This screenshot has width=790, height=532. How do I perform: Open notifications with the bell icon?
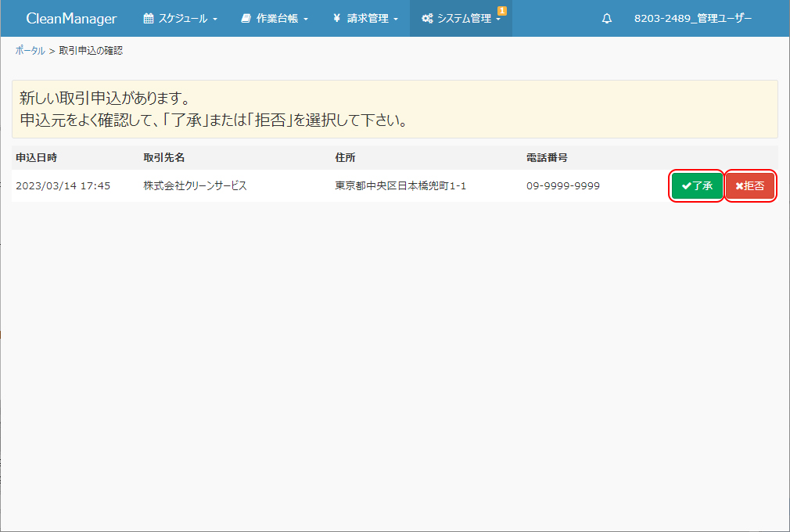click(607, 19)
